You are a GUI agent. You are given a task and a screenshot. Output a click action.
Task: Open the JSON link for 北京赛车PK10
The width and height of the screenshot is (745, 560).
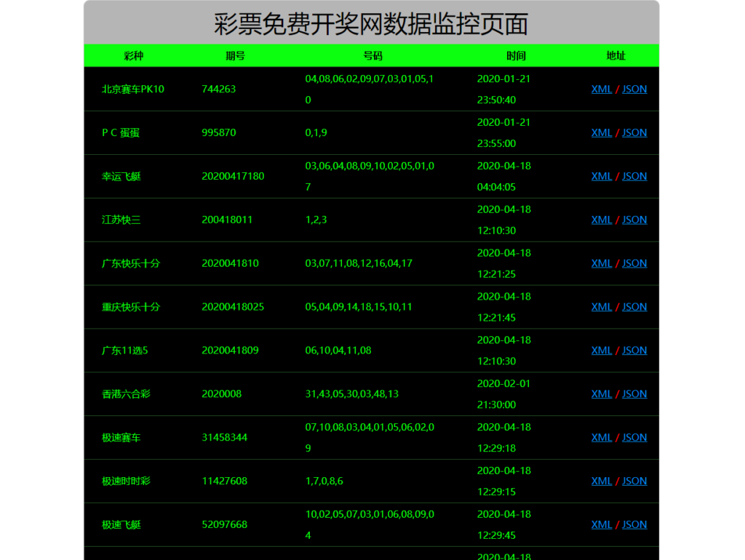[634, 89]
